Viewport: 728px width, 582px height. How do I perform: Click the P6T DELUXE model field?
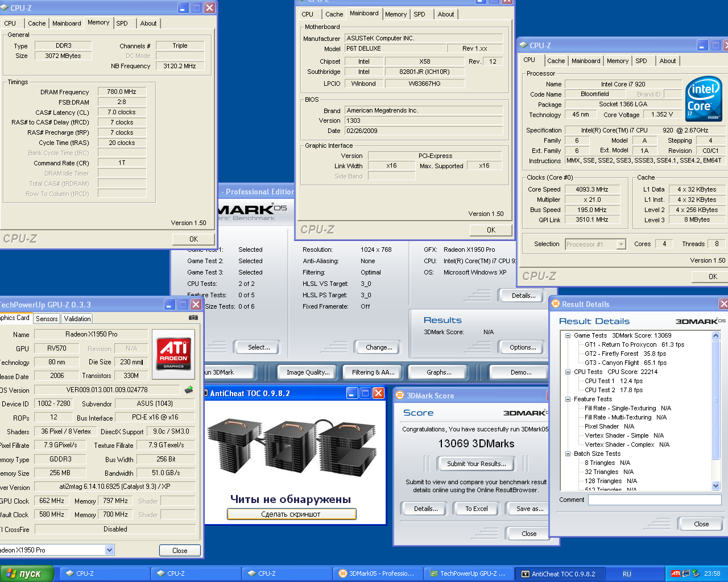395,49
